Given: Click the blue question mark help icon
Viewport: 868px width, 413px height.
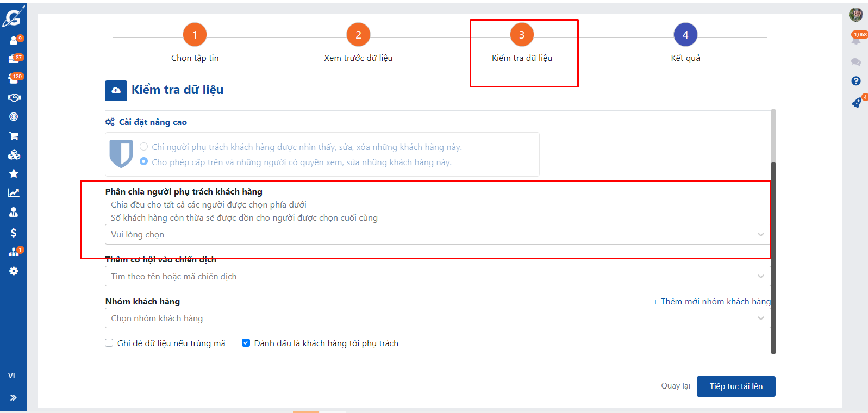Looking at the screenshot, I should pos(856,81).
